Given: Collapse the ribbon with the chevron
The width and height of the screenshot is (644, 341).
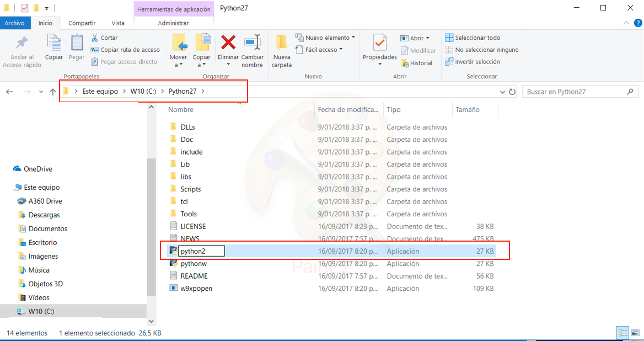Looking at the screenshot, I should click(x=626, y=23).
